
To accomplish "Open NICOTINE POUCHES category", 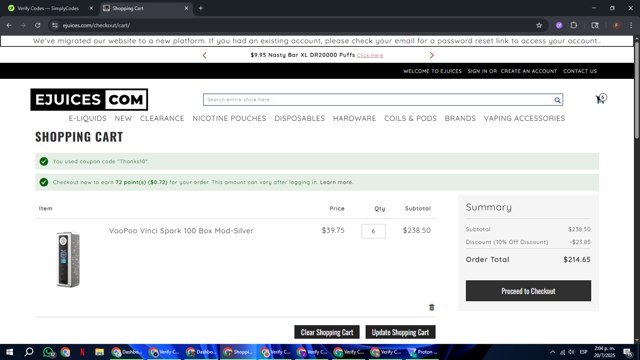I will coord(229,118).
